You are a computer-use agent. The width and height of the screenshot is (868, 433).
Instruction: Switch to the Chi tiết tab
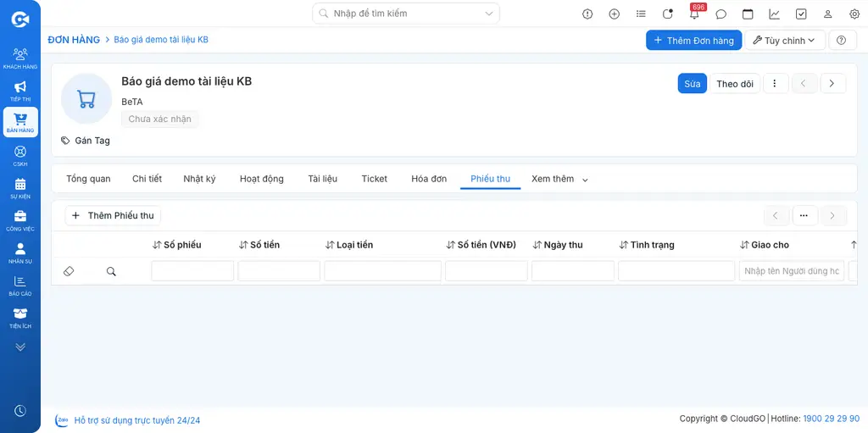pyautogui.click(x=147, y=179)
